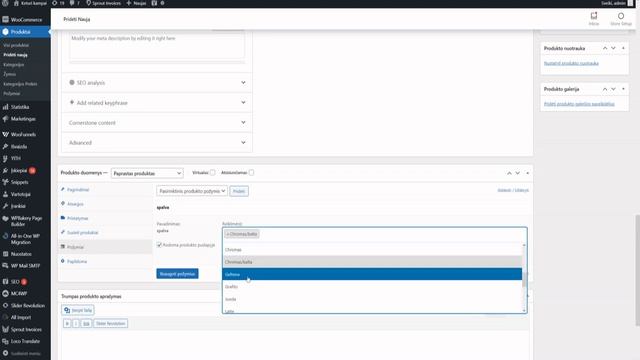The height and width of the screenshot is (360, 640).
Task: Open All Import sidebar icon
Action: tap(5, 317)
